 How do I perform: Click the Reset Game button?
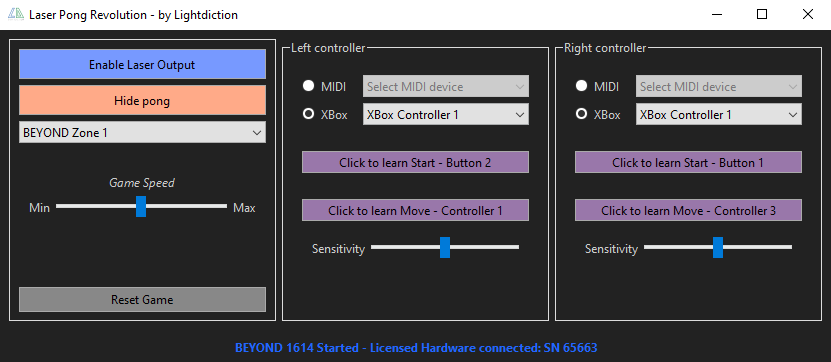click(x=142, y=299)
